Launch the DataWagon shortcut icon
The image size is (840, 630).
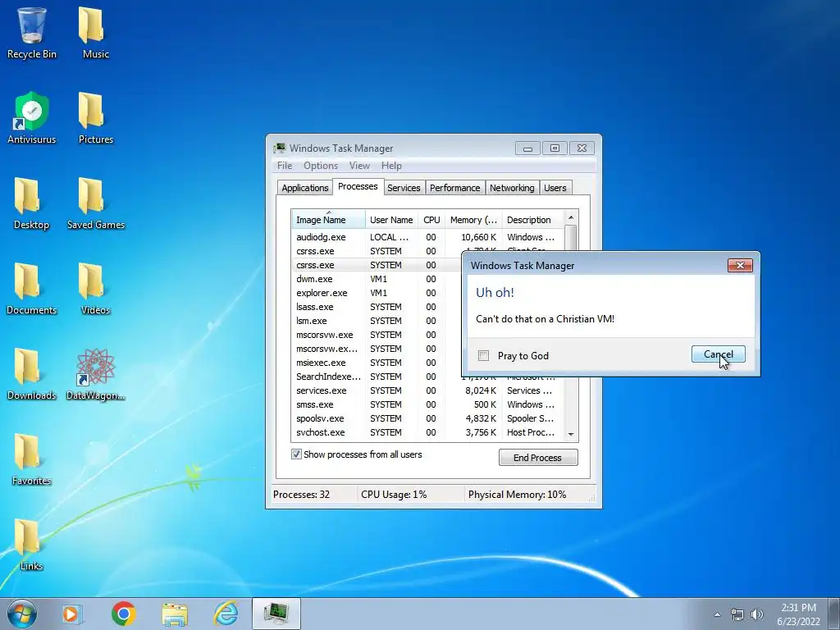pos(95,374)
